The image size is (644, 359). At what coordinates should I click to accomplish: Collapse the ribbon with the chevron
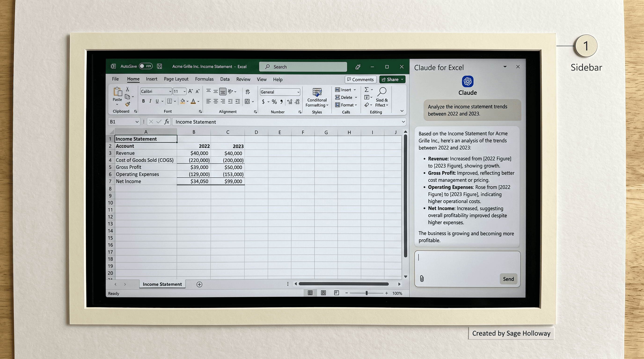coord(402,111)
